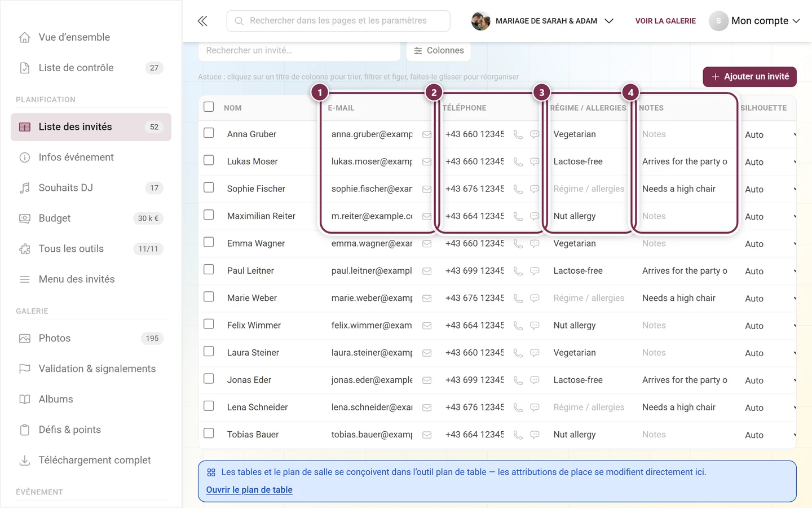Focus the Rechercher un invité field
The image size is (812, 508).
click(299, 51)
